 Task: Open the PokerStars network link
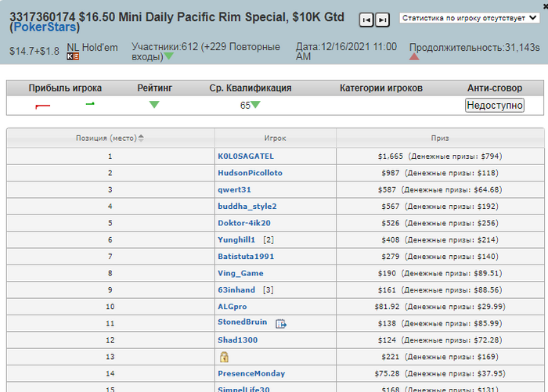point(45,27)
